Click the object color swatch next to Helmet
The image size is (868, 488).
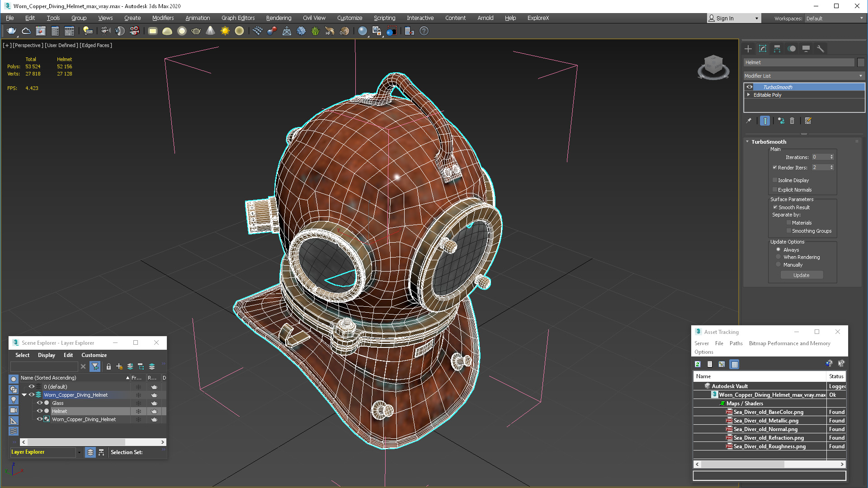coord(861,62)
